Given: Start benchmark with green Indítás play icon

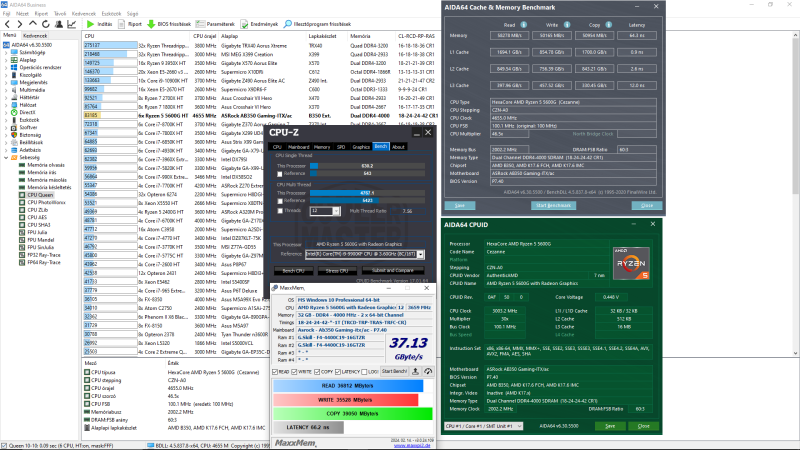Looking at the screenshot, I should (x=90, y=24).
